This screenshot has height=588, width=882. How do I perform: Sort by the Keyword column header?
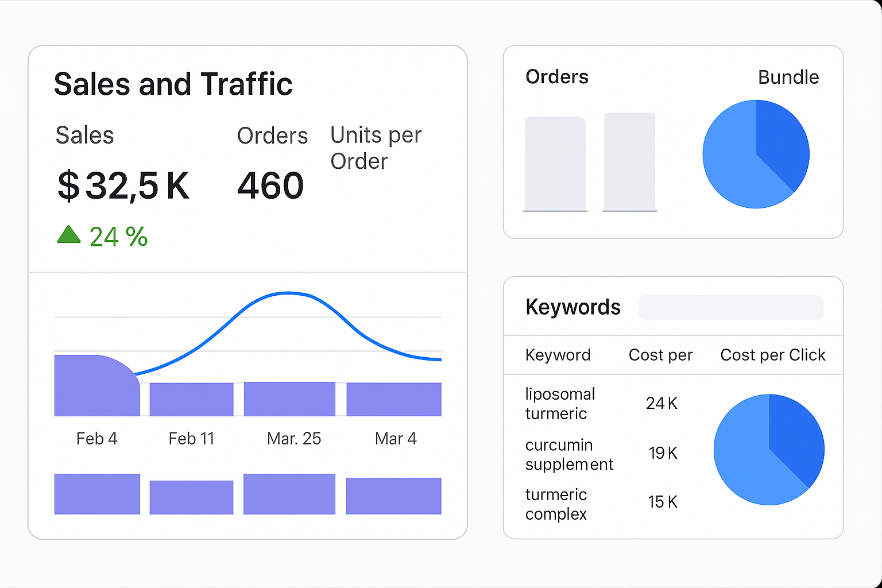(558, 355)
